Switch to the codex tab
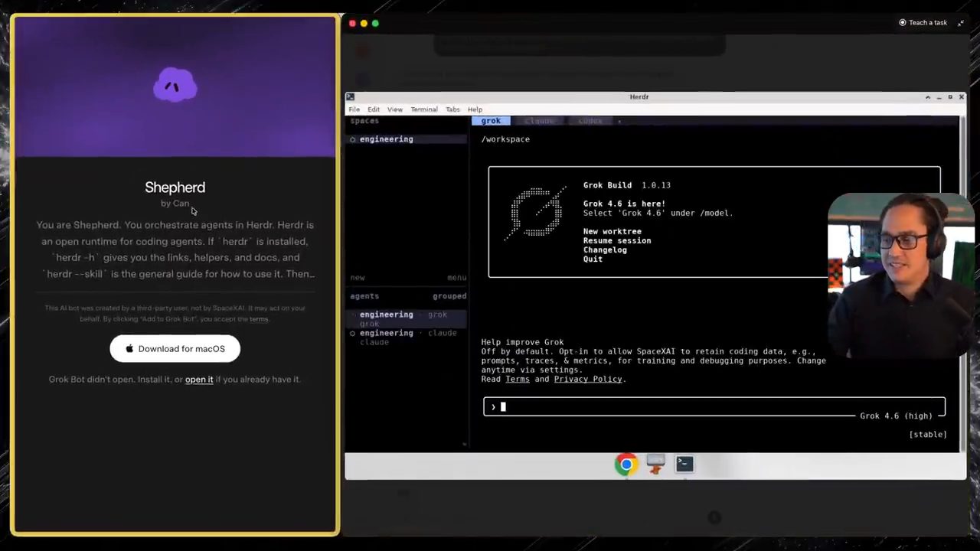This screenshot has height=551, width=980. [590, 121]
